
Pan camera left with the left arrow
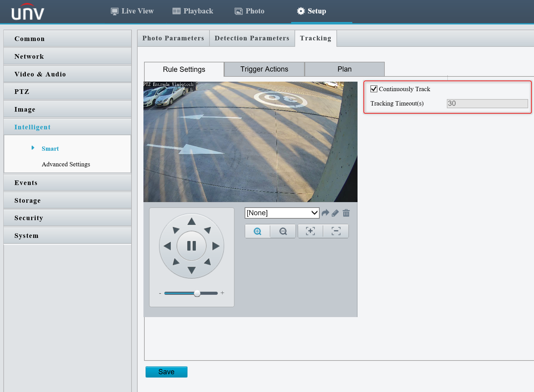(x=167, y=246)
